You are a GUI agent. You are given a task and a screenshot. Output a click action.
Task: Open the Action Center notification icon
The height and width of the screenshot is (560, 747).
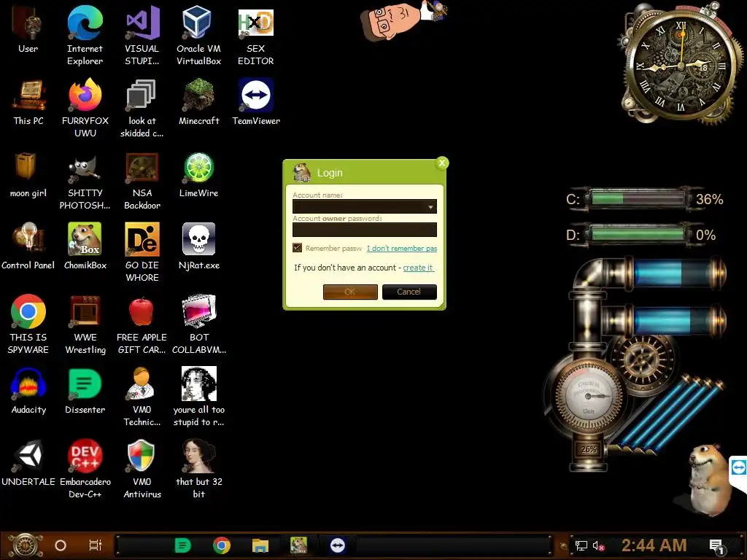pyautogui.click(x=716, y=547)
